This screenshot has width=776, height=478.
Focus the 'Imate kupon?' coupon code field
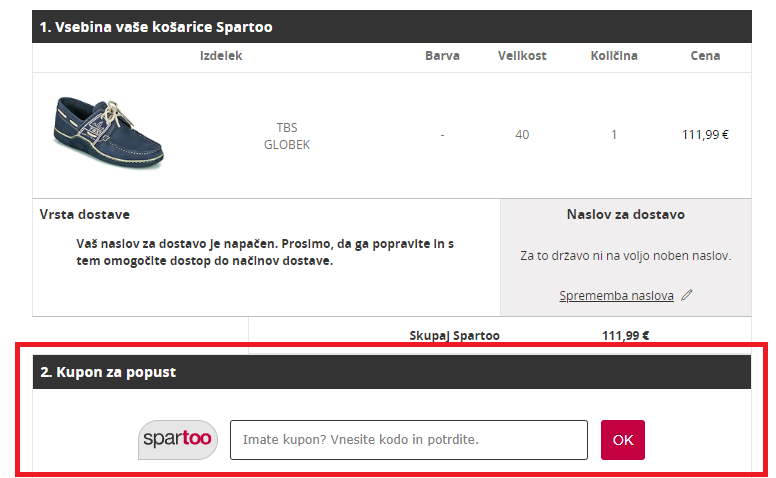[x=409, y=440]
